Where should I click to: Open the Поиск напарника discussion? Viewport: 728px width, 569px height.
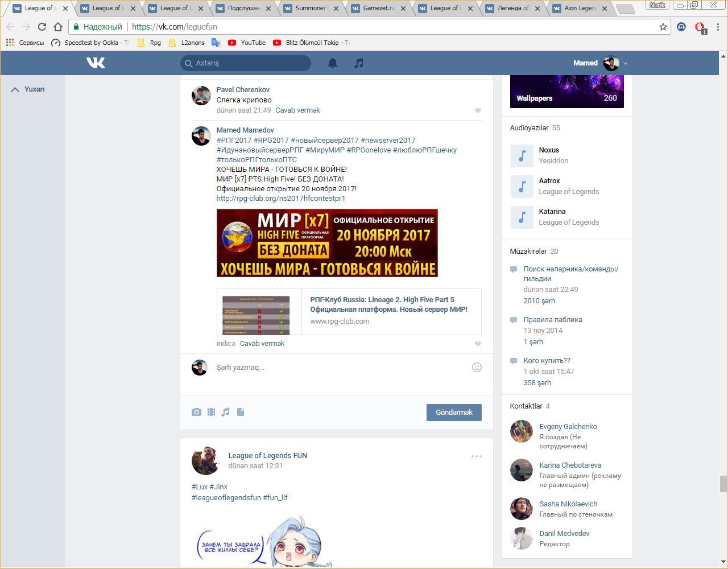pyautogui.click(x=571, y=274)
